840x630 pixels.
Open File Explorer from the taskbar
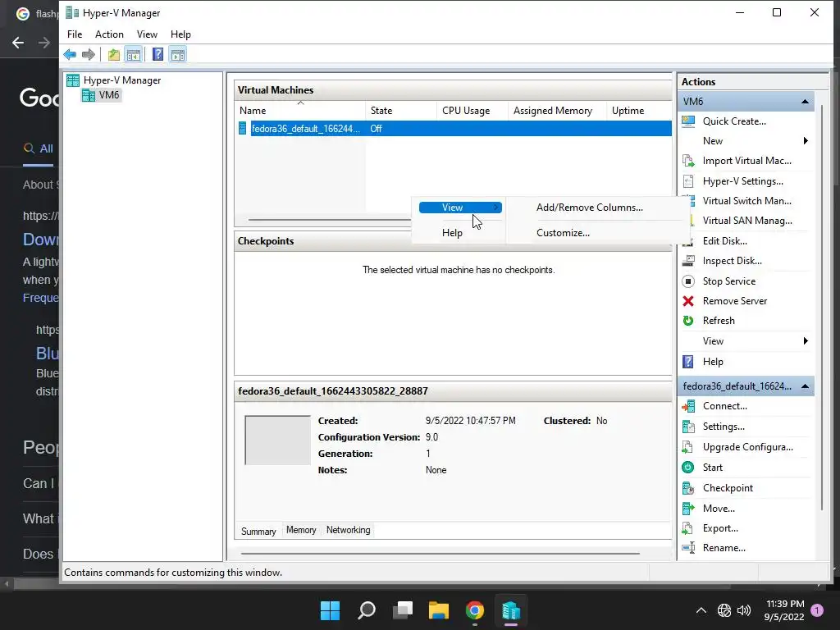pos(438,610)
